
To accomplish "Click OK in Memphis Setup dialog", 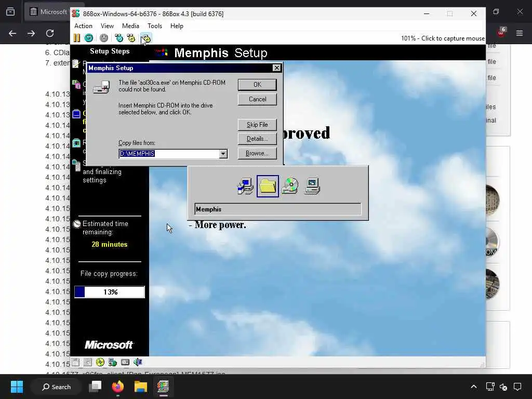I will 257,85.
